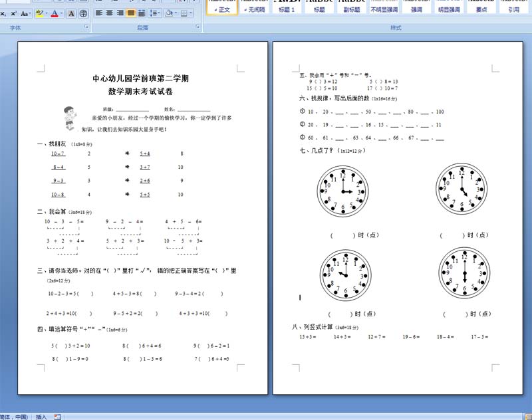Click heading 二、我会算

click(52, 212)
